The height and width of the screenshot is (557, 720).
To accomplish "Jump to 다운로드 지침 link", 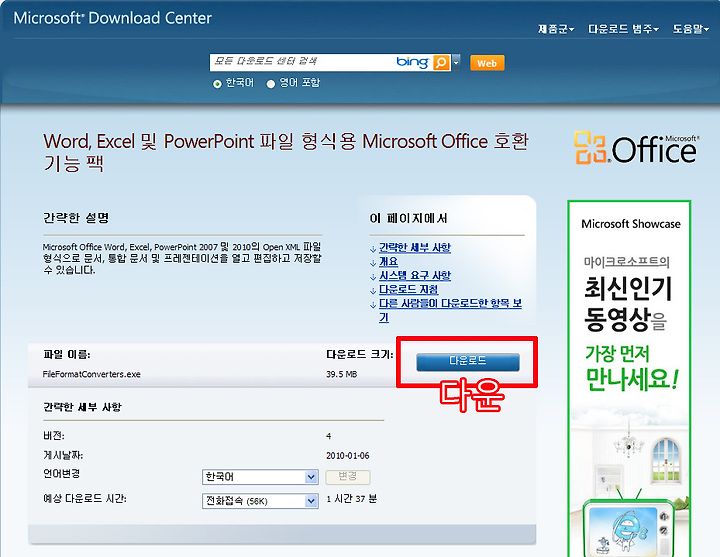I will (408, 290).
